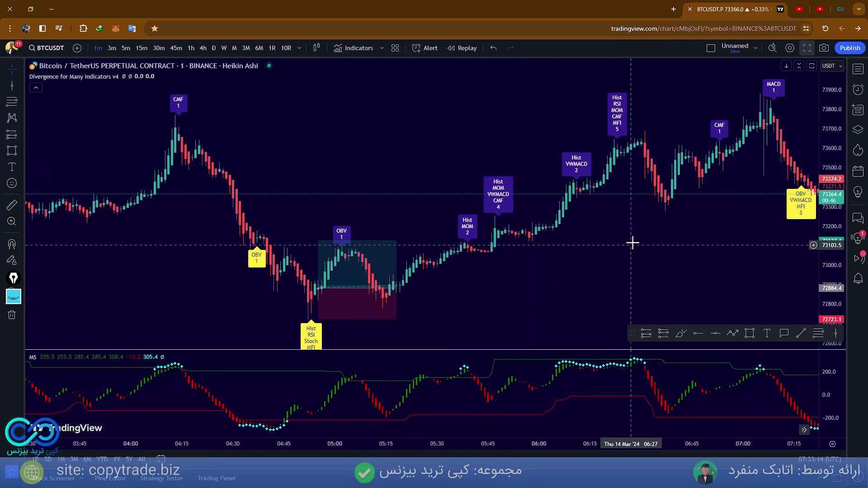Select the Text drawing tool

[12, 167]
